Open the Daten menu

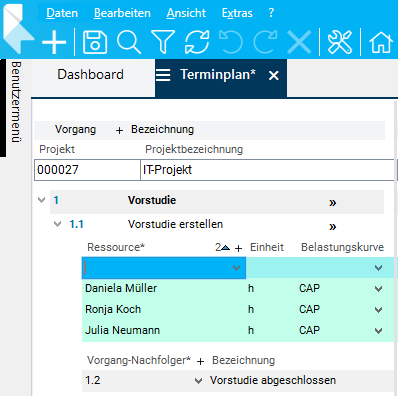click(62, 13)
